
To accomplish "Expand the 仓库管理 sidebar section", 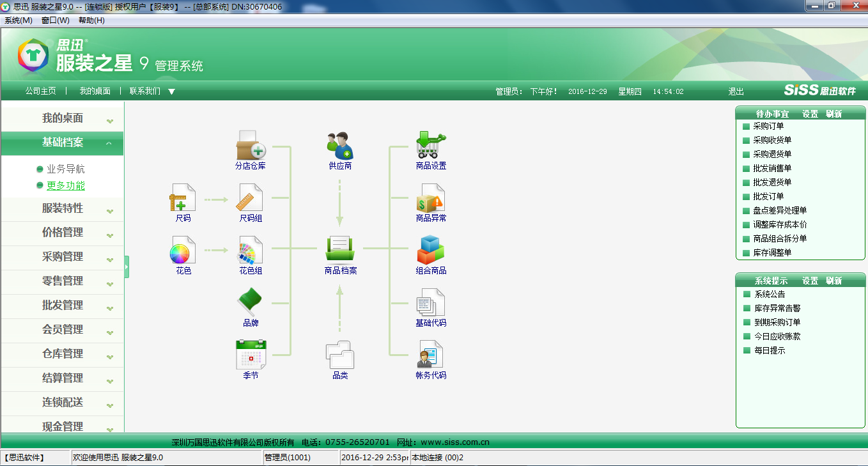I will (62, 354).
